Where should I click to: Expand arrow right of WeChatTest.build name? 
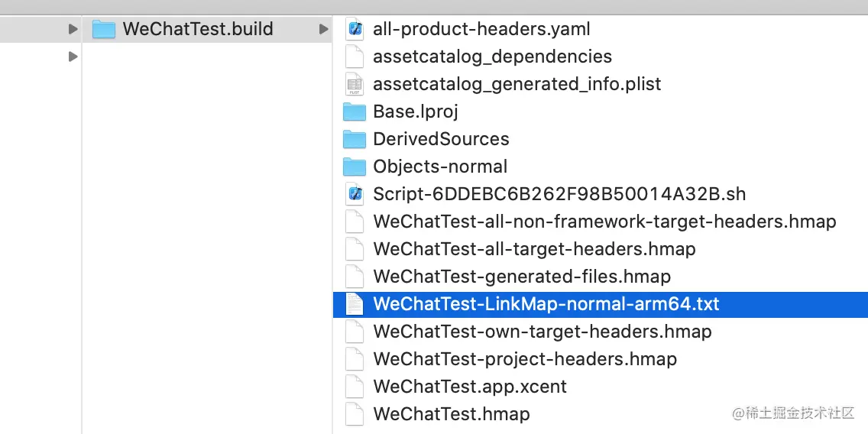324,29
